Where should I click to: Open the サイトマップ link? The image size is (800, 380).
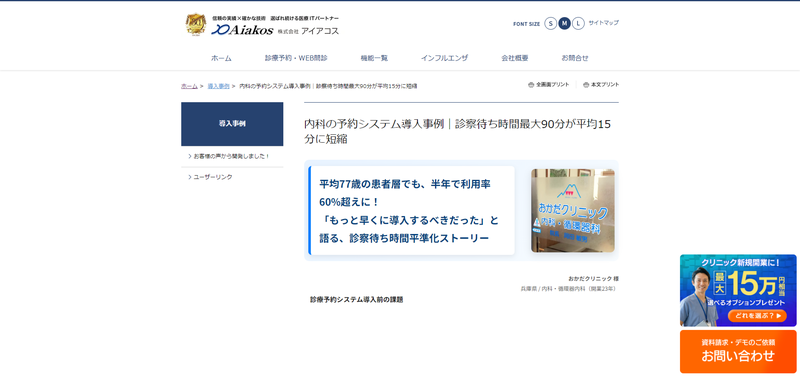click(x=604, y=23)
